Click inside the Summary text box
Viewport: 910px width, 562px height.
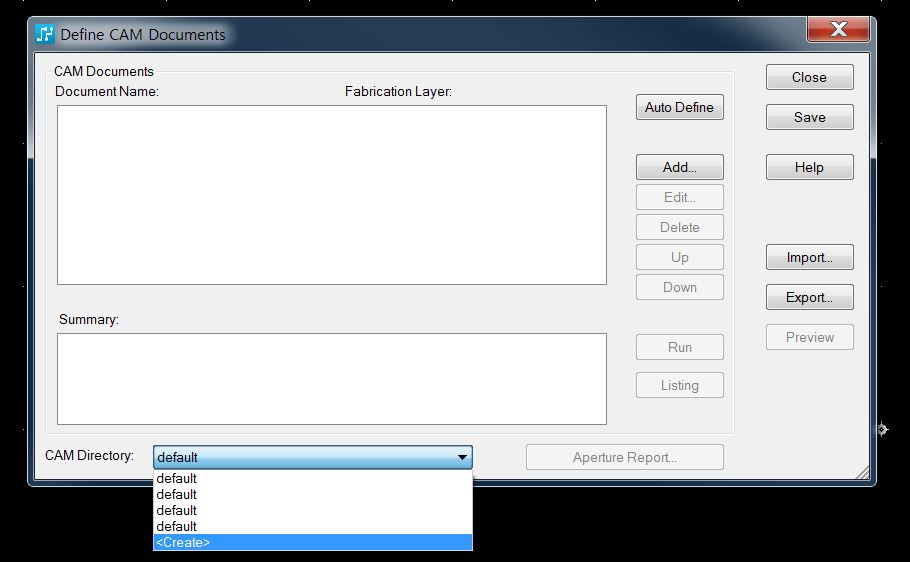(x=331, y=379)
